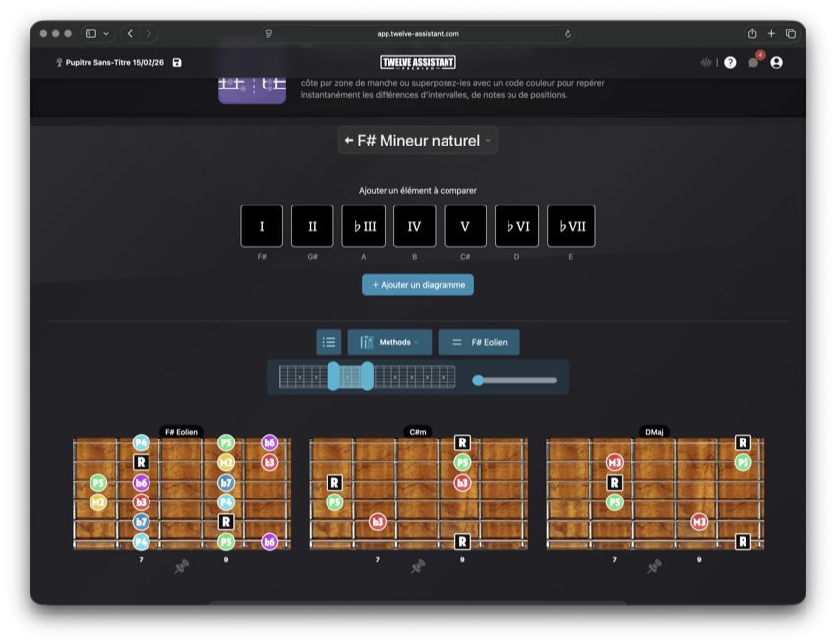Reload the page with Safari's refresh icon
Screen dimensions: 836x644
coord(568,33)
